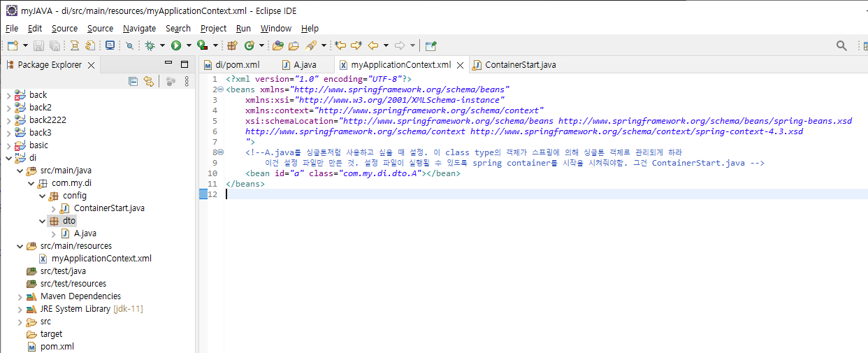The width and height of the screenshot is (868, 353).
Task: Collapse the com.my.di package
Action: click(x=31, y=183)
